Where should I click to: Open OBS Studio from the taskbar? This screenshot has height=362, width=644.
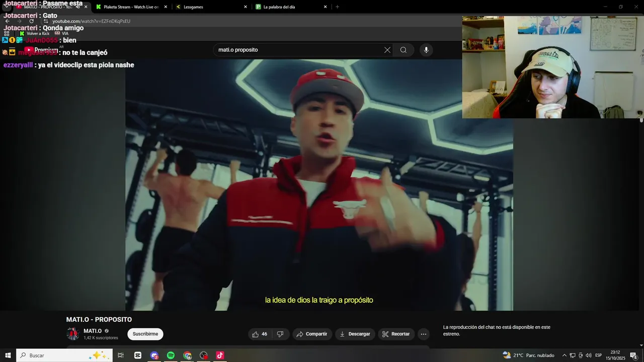203,355
